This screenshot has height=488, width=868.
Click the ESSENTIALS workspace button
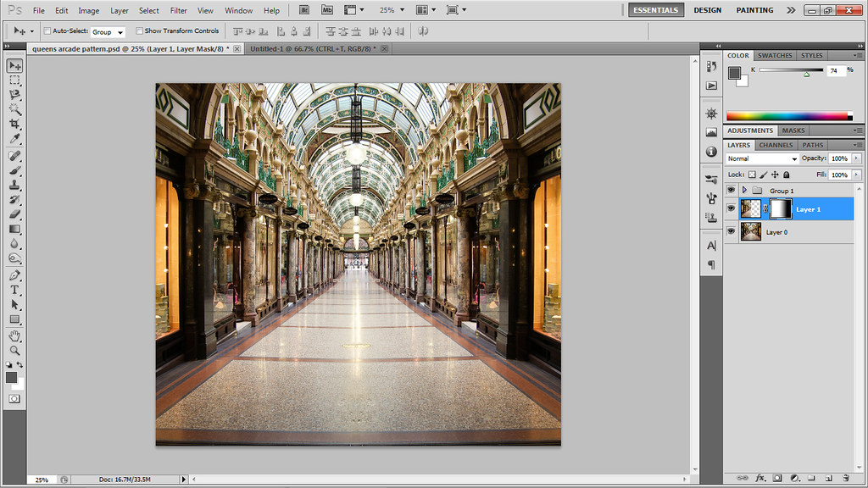point(655,10)
